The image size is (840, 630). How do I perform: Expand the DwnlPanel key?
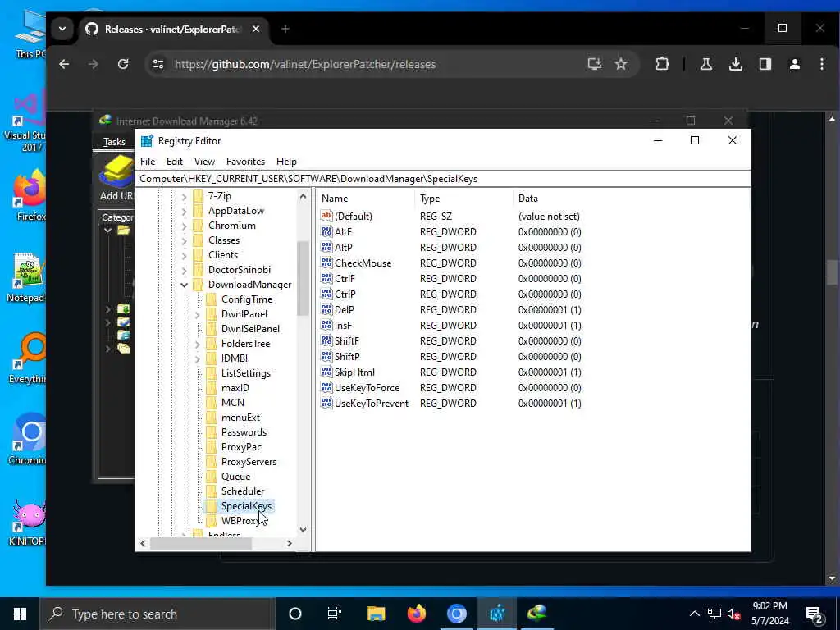coord(197,314)
